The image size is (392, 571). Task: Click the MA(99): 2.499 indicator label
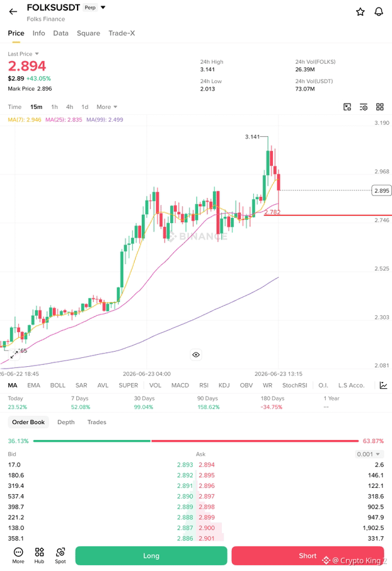[105, 120]
